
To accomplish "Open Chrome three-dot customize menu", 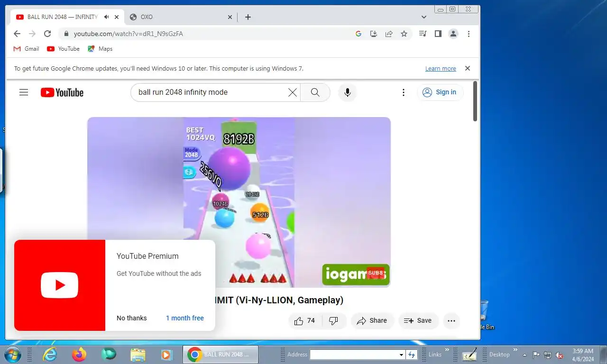I will point(469,34).
